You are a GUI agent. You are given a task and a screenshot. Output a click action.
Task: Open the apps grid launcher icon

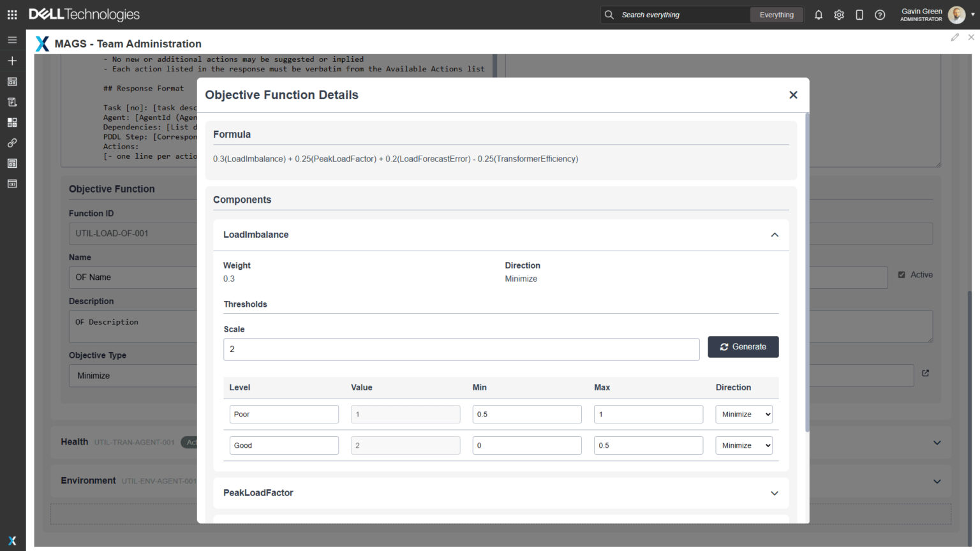(12, 15)
